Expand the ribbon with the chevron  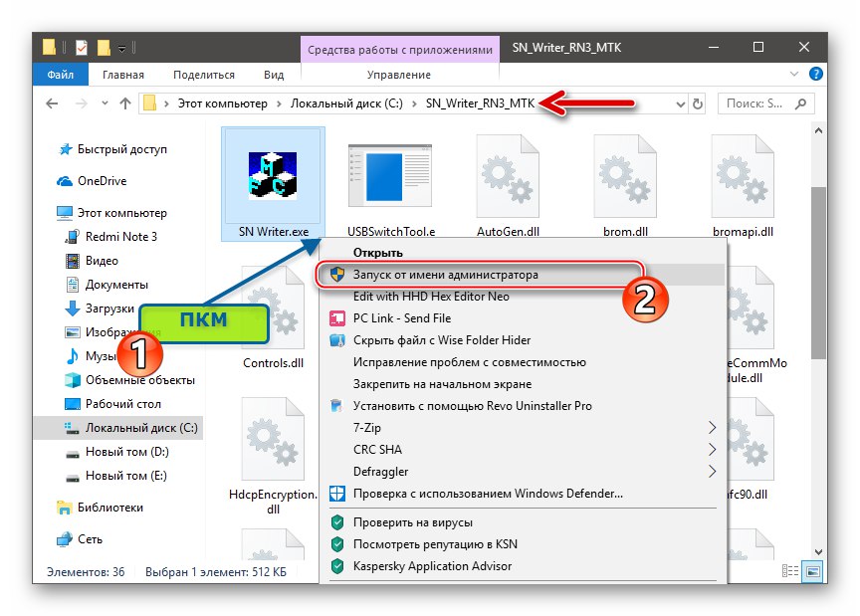(x=793, y=74)
